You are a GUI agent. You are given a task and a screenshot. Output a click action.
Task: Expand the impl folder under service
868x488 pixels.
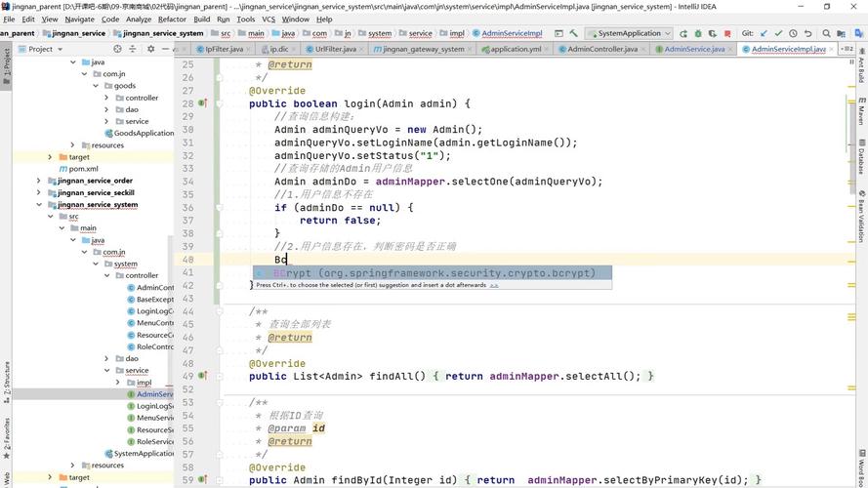pos(118,383)
